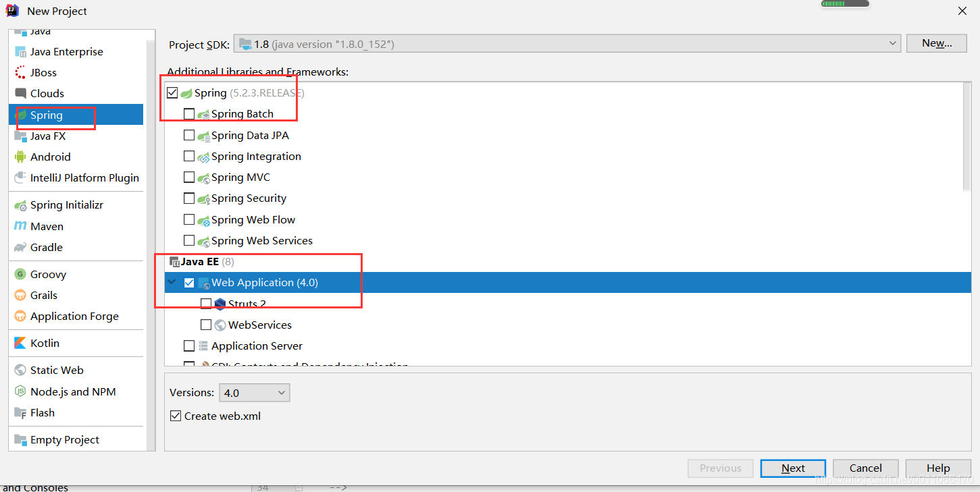Select the Empty Project type
Image resolution: width=980 pixels, height=492 pixels.
point(76,440)
